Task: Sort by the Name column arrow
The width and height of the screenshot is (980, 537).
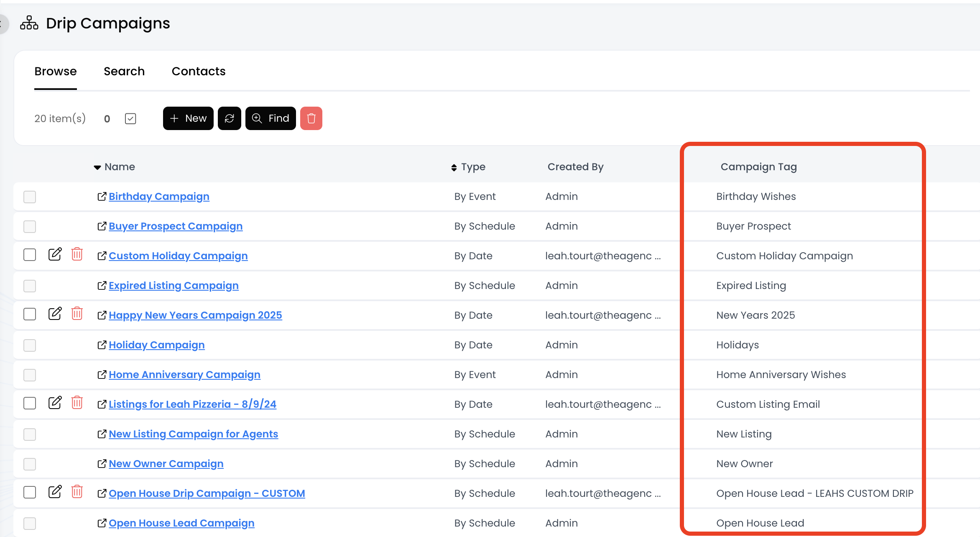Action: [97, 167]
